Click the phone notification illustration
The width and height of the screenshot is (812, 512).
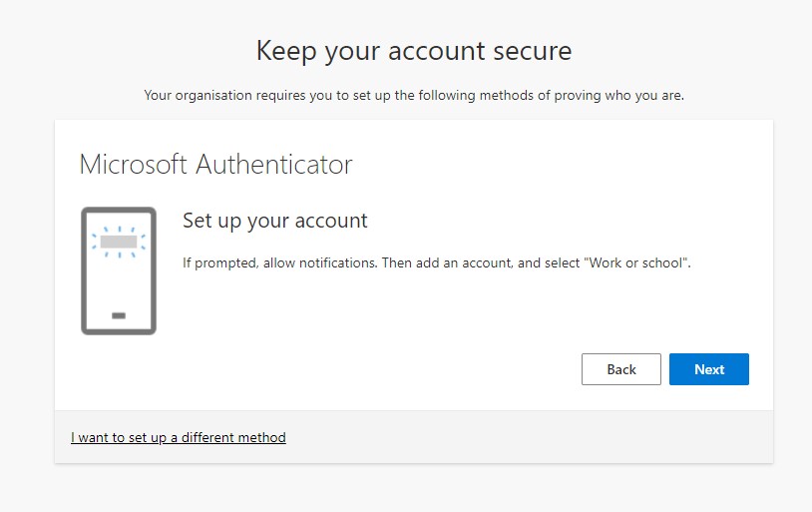tap(119, 270)
